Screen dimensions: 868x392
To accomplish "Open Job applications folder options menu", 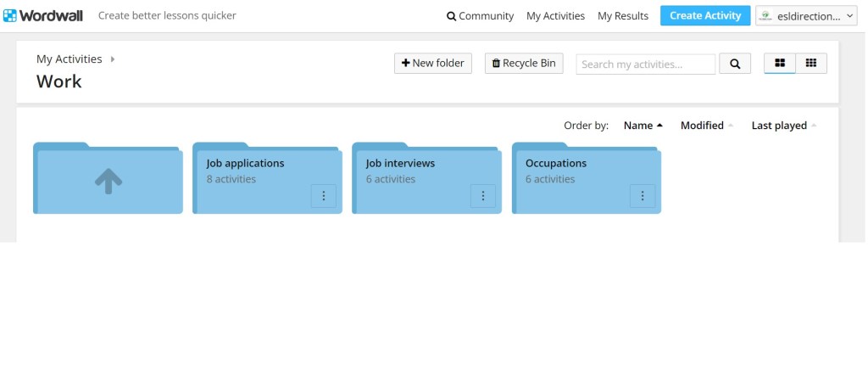I will tap(323, 196).
